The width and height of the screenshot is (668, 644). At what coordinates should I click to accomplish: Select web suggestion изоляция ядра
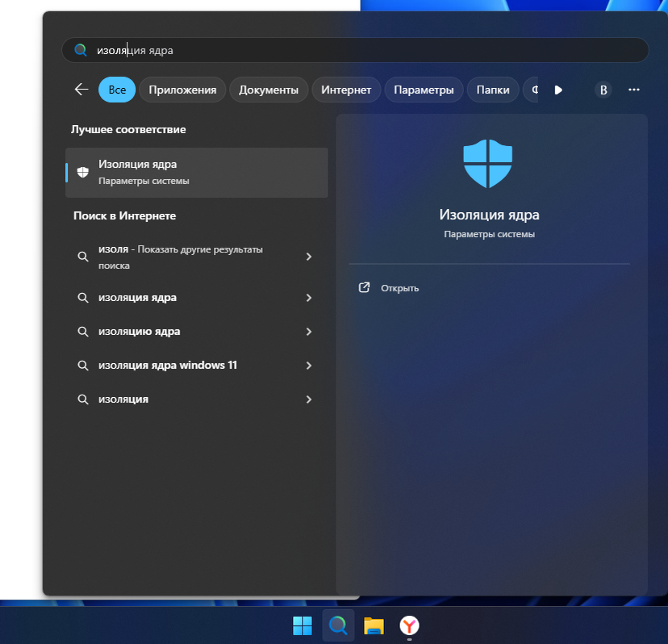[x=197, y=298]
